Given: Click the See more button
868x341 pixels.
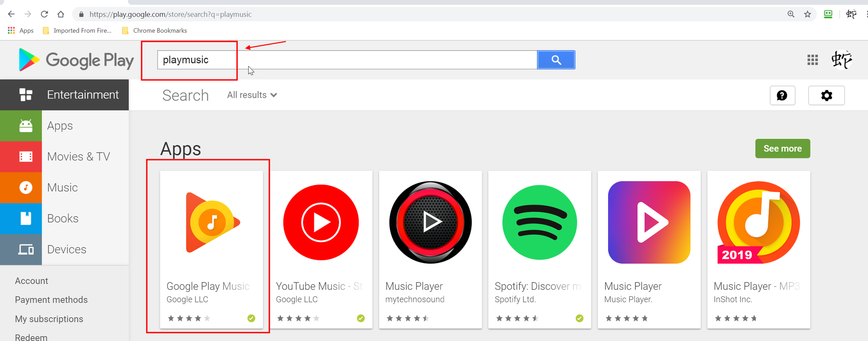Looking at the screenshot, I should tap(782, 149).
